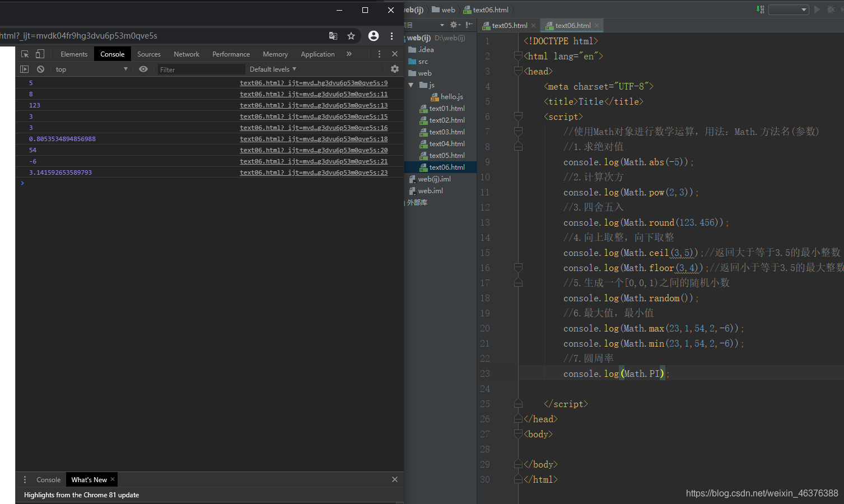
Task: Open the top context dropdown
Action: coord(91,69)
